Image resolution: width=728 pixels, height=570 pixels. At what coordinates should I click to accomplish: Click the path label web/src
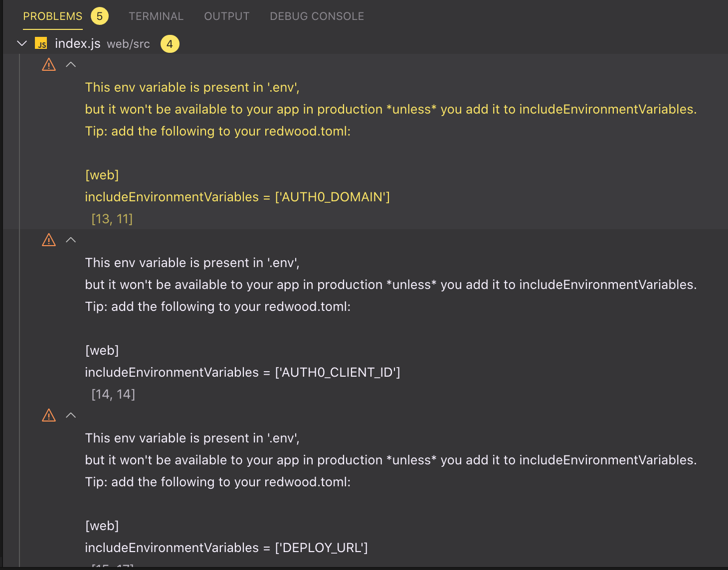coord(128,44)
